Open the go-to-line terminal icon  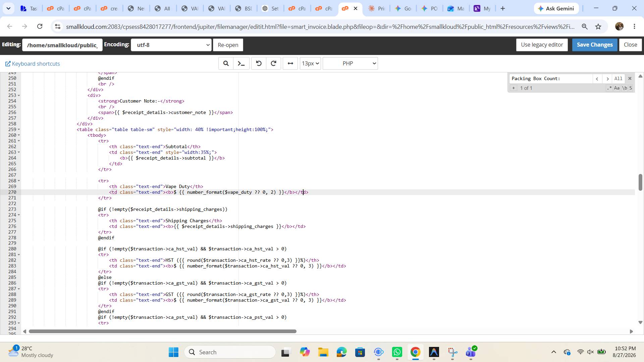pos(241,63)
